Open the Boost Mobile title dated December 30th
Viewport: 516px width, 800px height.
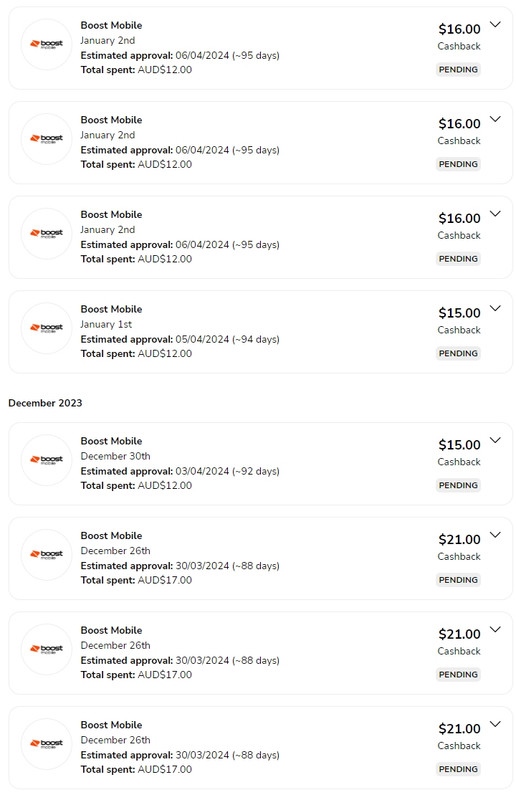tap(111, 441)
